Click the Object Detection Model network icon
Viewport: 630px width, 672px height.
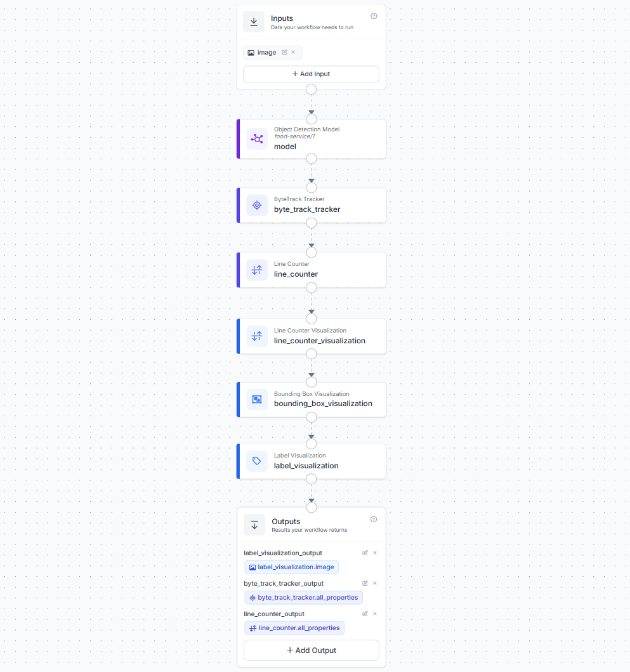[257, 139]
